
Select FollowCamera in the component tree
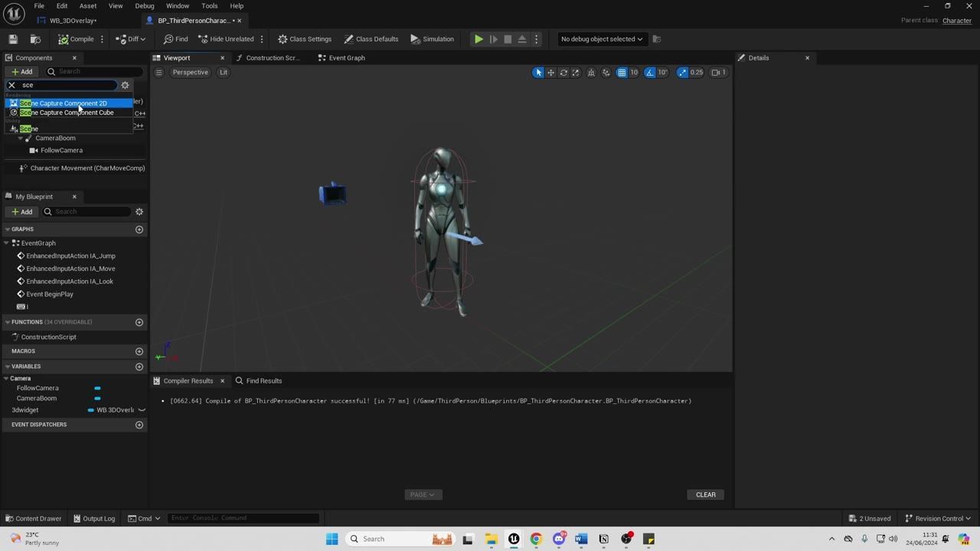pos(61,150)
